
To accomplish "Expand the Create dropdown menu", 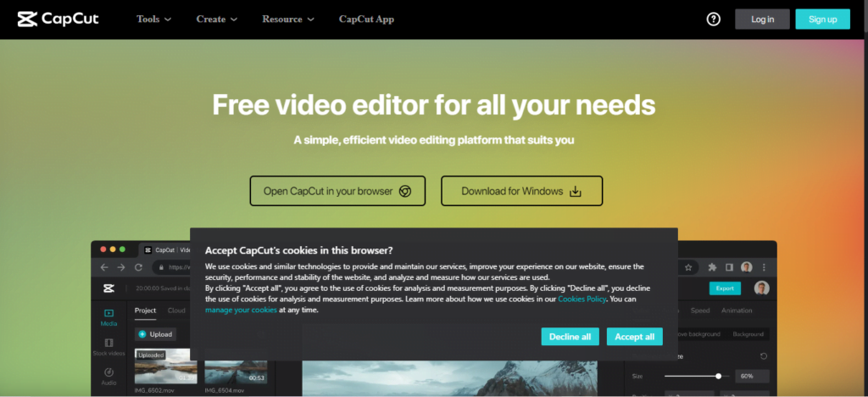I will pos(216,19).
